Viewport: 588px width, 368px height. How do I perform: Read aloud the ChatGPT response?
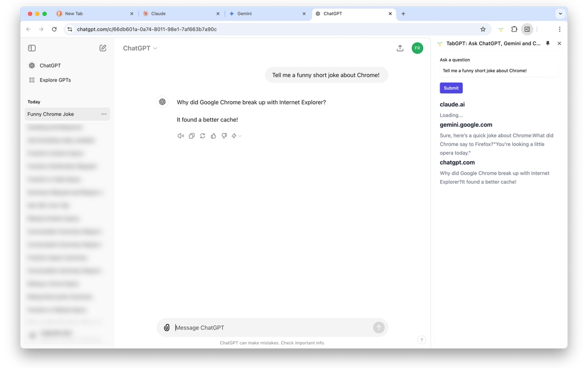[181, 136]
